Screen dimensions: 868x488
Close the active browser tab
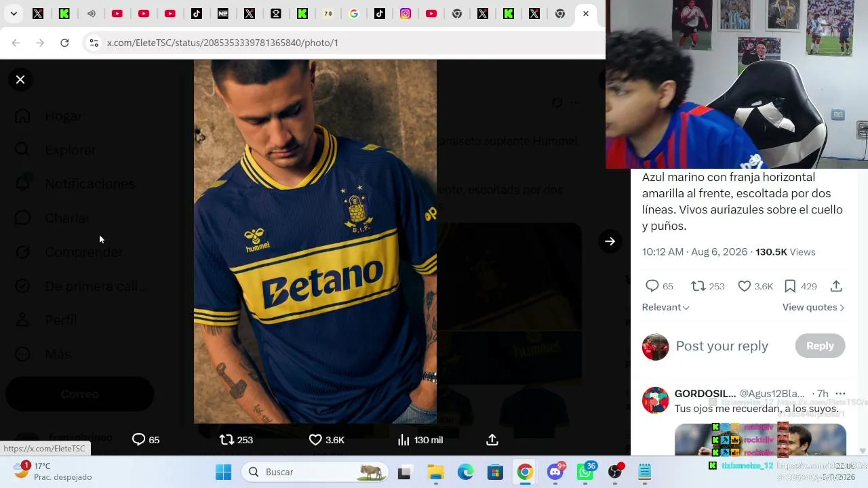tap(586, 14)
